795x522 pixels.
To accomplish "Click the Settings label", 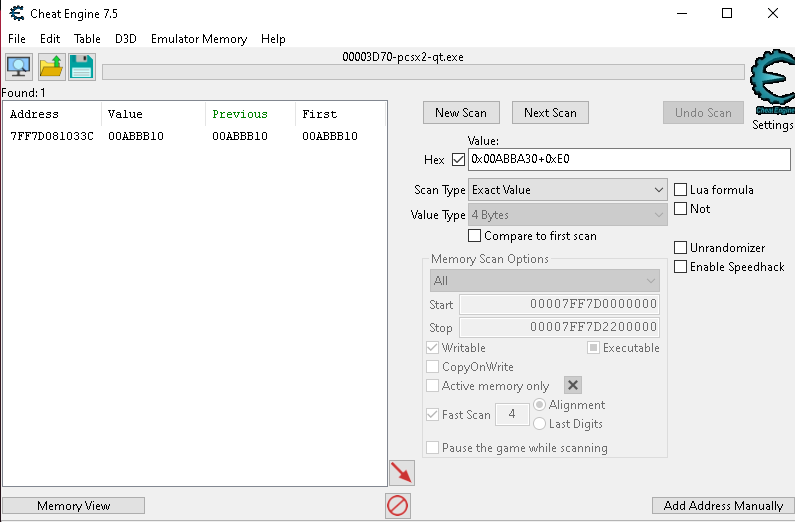I will (773, 125).
